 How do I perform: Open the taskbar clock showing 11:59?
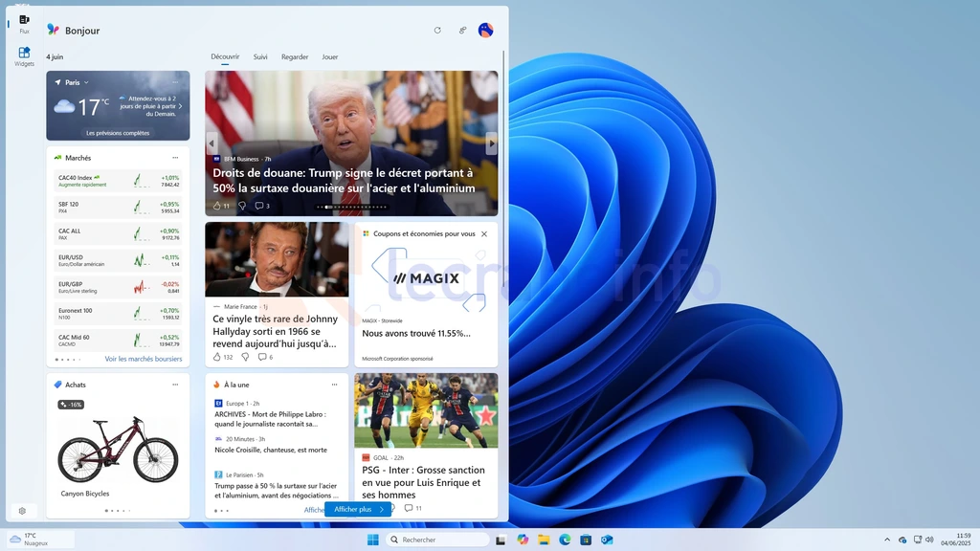coord(956,540)
